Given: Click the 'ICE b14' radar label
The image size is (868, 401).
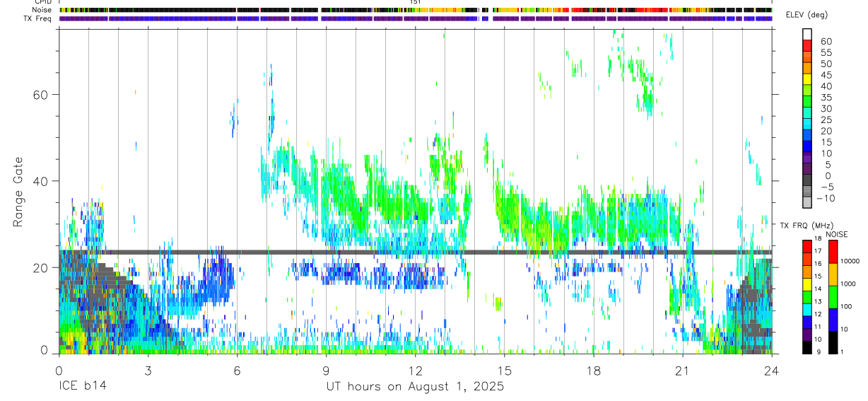Looking at the screenshot, I should click(x=83, y=387).
